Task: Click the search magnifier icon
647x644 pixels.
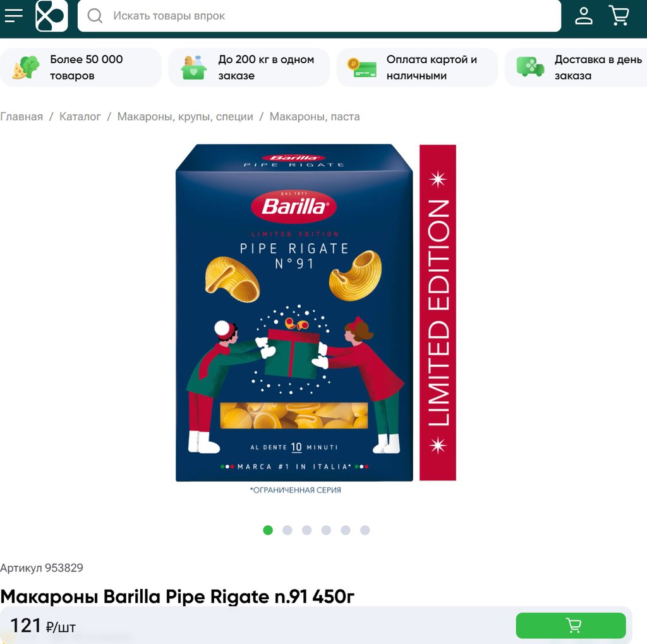Action: tap(95, 16)
